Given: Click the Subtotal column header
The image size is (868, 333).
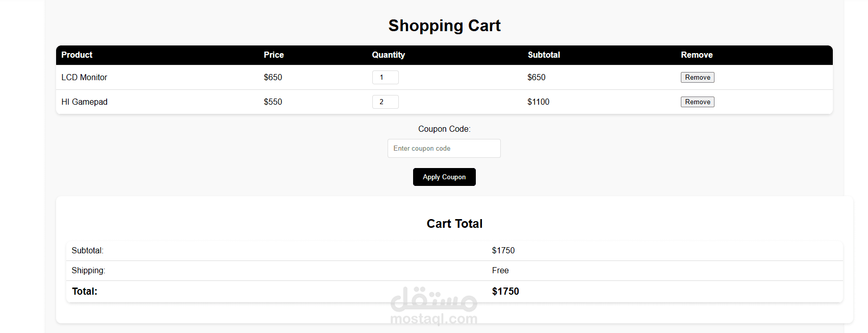Looking at the screenshot, I should click(x=544, y=55).
